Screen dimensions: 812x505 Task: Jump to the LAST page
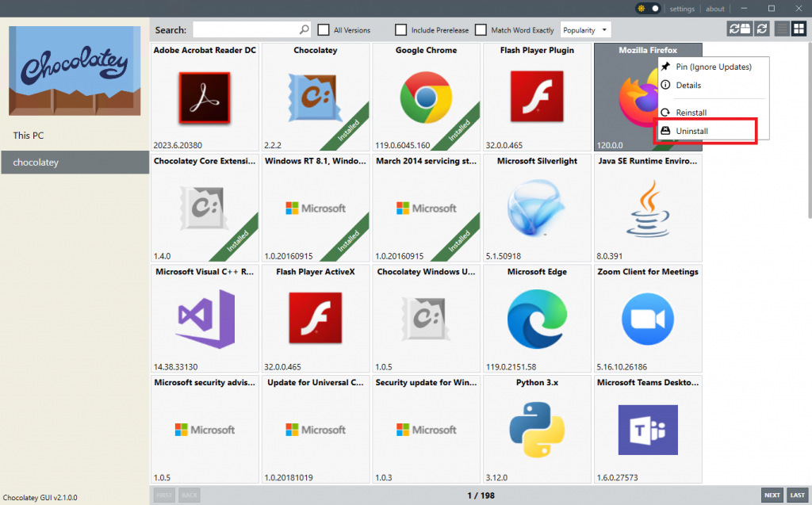coord(798,495)
